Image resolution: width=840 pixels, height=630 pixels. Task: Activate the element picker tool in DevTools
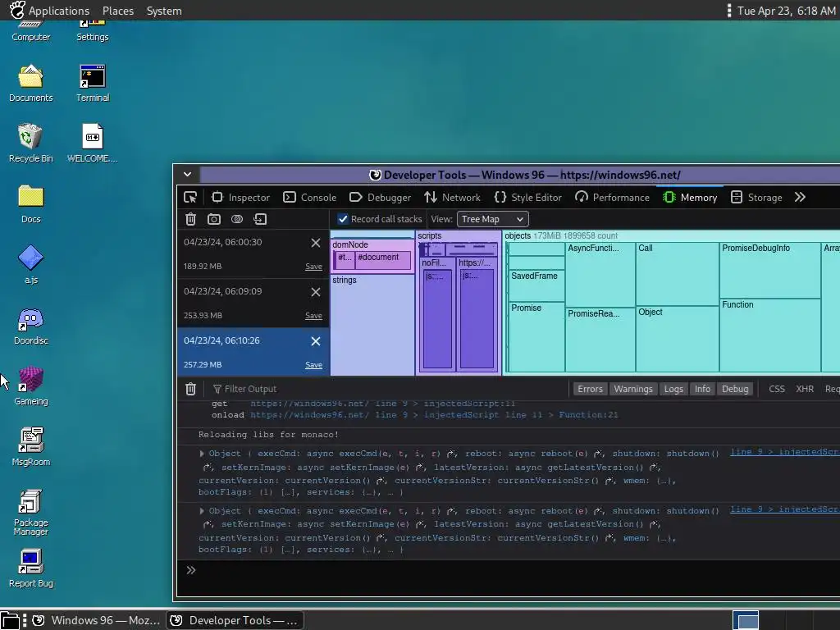190,197
